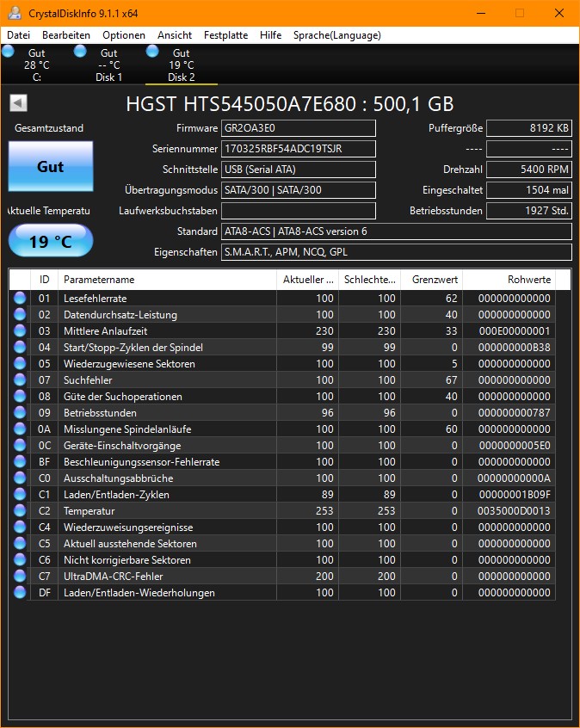
Task: Close the CrystalDiskInfo window
Action: [559, 13]
